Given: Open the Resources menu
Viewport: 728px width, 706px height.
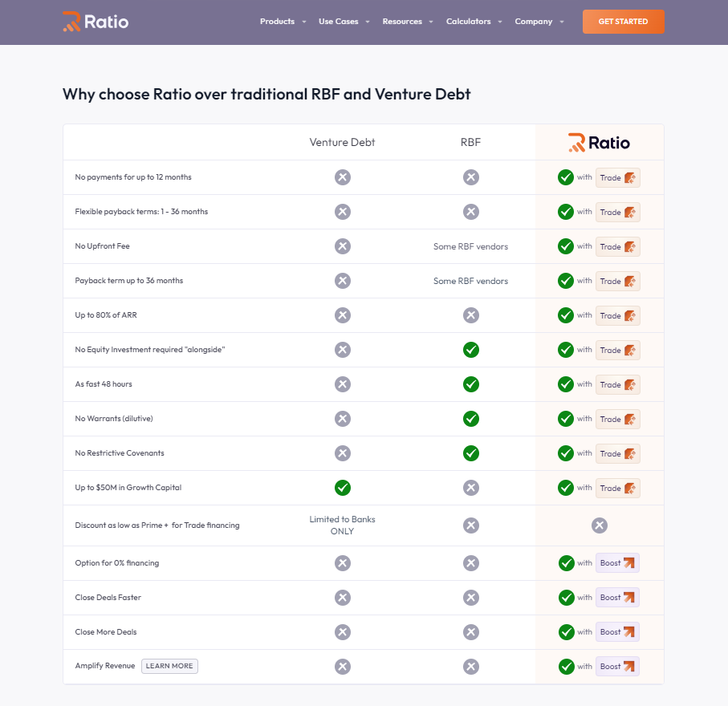Looking at the screenshot, I should click(x=402, y=22).
